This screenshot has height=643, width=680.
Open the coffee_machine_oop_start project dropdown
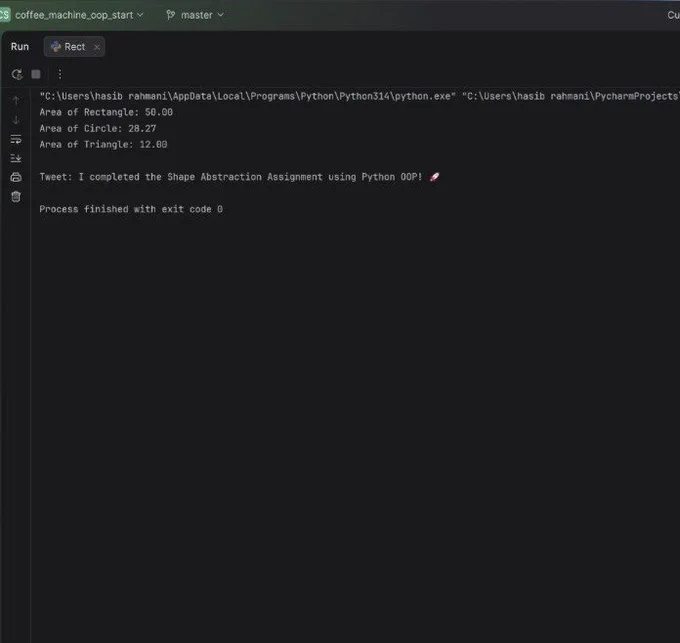click(x=79, y=15)
